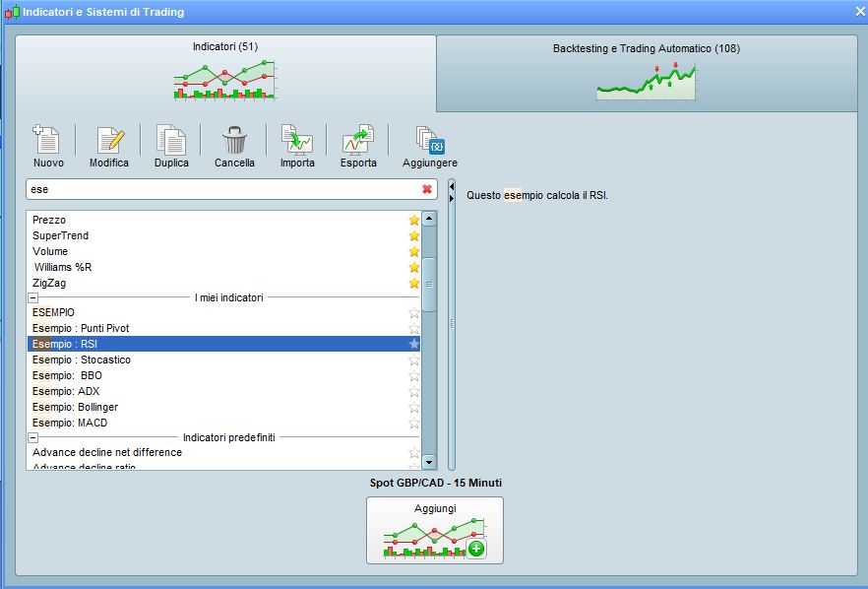Image resolution: width=868 pixels, height=589 pixels.
Task: Click the Aggiungi button below the list
Action: (435, 530)
